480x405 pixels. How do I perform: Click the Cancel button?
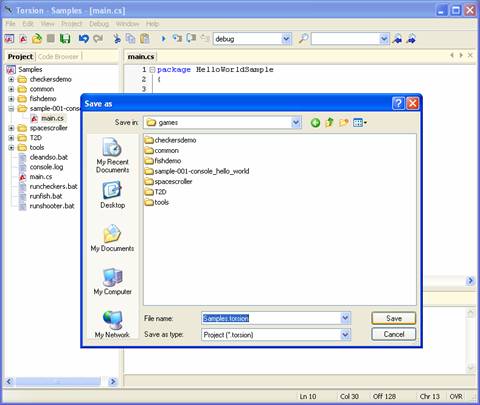394,334
